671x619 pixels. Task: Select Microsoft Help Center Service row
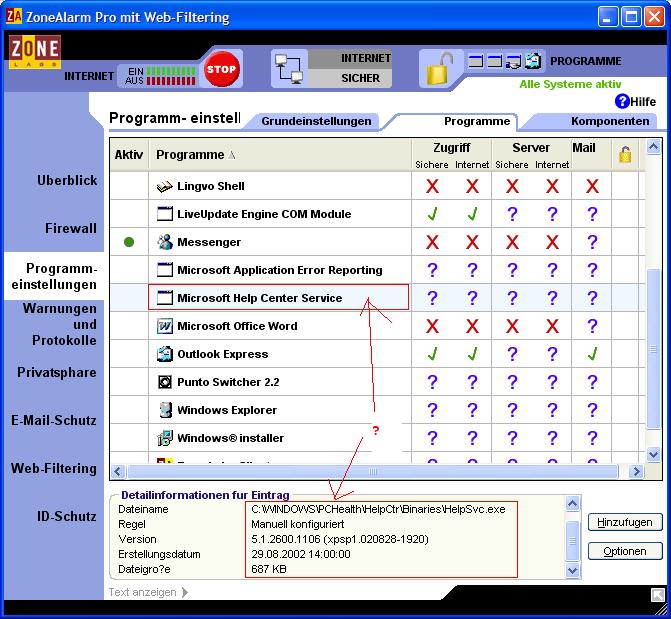click(x=377, y=298)
